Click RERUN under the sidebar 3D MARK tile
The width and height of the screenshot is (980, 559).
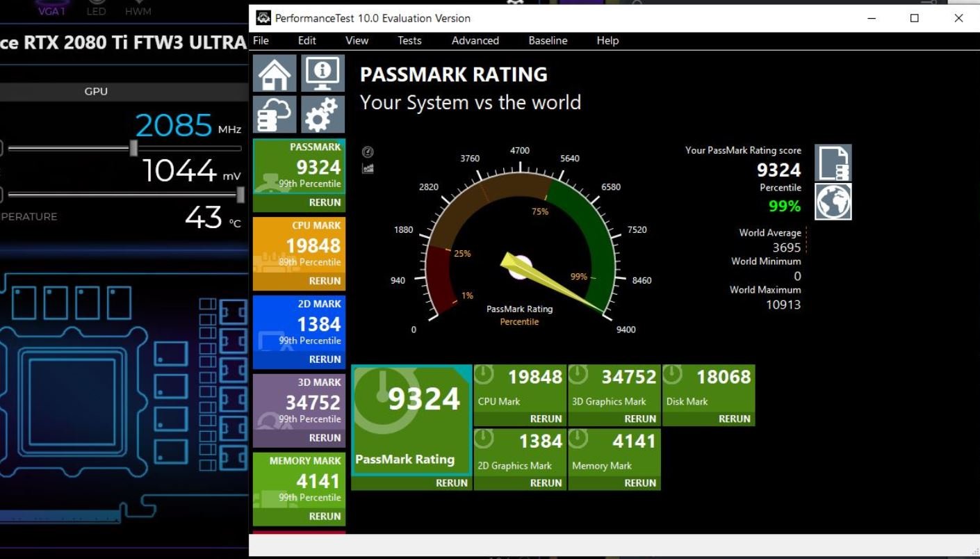pos(325,439)
